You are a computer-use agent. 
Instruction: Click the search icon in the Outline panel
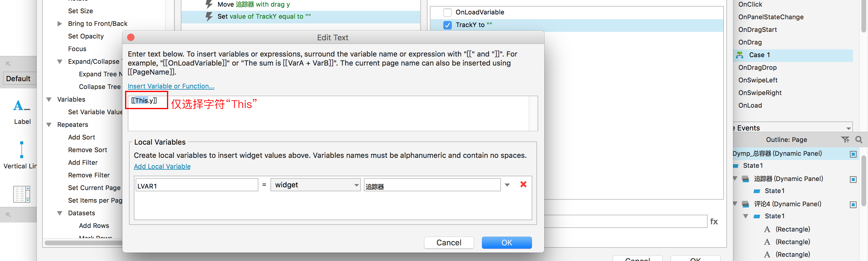(x=859, y=140)
